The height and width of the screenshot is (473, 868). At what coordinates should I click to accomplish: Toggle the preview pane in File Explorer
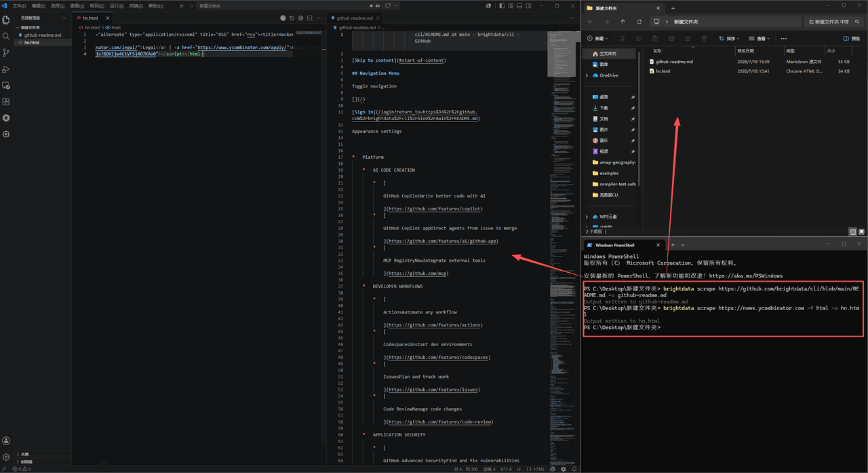[851, 39]
